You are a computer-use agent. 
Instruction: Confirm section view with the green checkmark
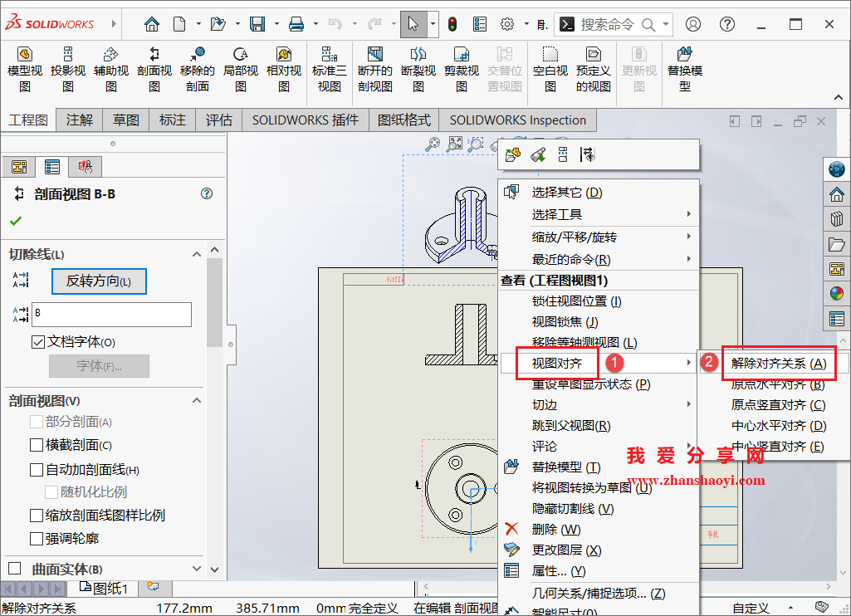(17, 219)
